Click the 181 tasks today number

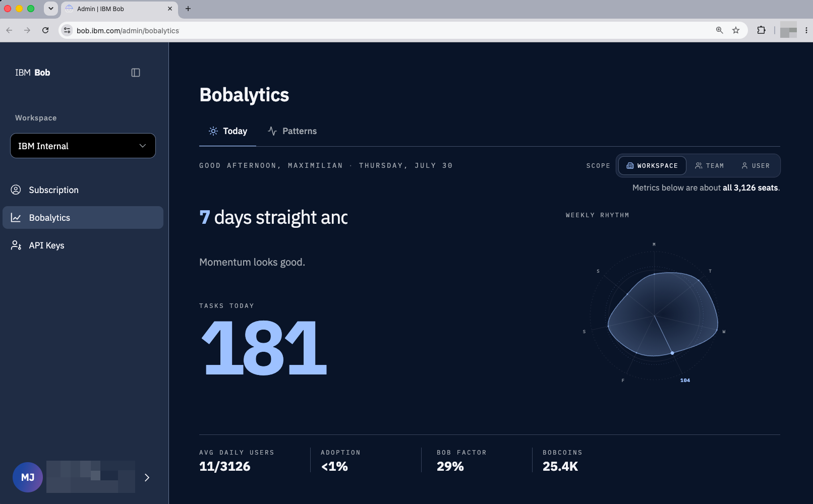tap(264, 348)
